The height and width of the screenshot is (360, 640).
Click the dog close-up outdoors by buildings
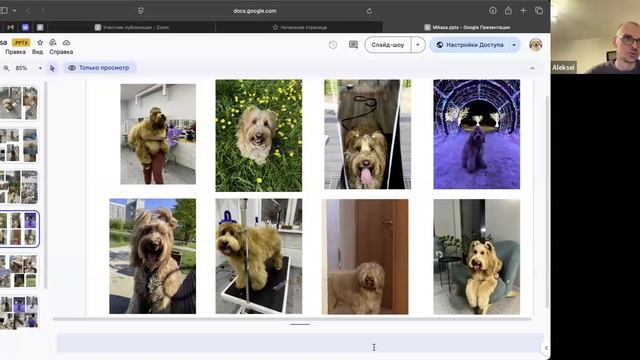point(153,256)
